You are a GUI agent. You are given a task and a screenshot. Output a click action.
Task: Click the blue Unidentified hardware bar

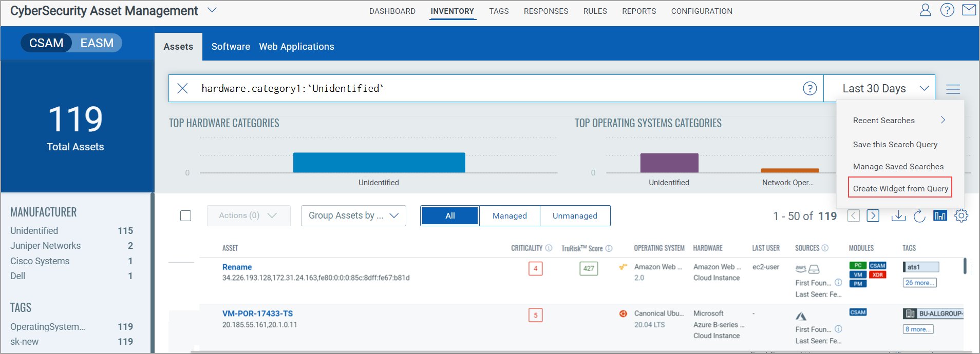[379, 163]
